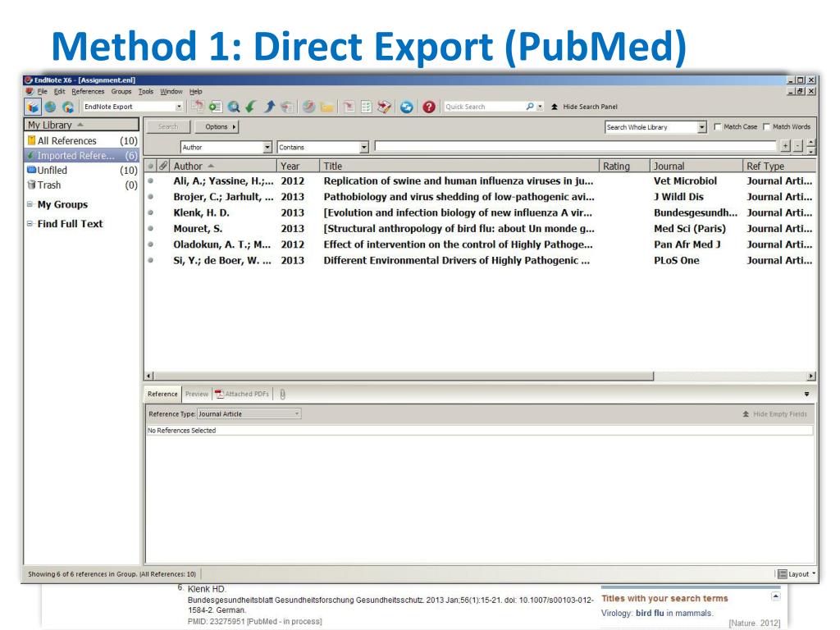Screen dimensions: 840x630
Task: Open the Quick Search options arrow
Action: point(540,107)
